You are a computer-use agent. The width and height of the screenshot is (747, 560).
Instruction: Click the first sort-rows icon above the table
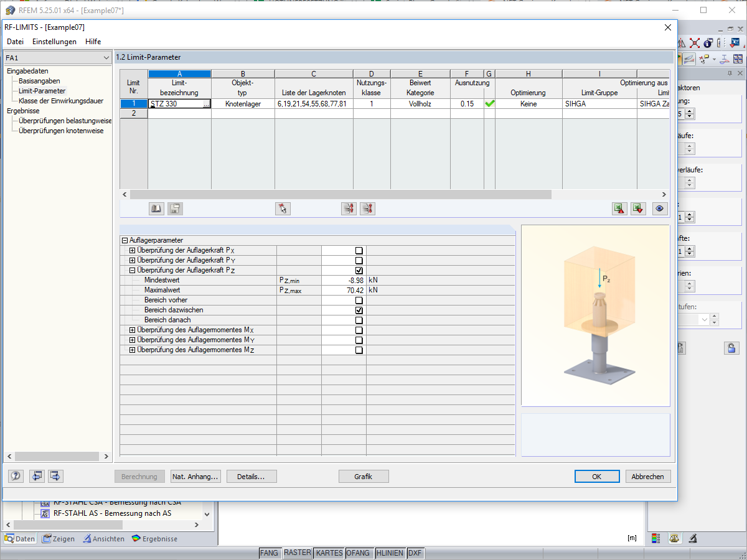(349, 208)
